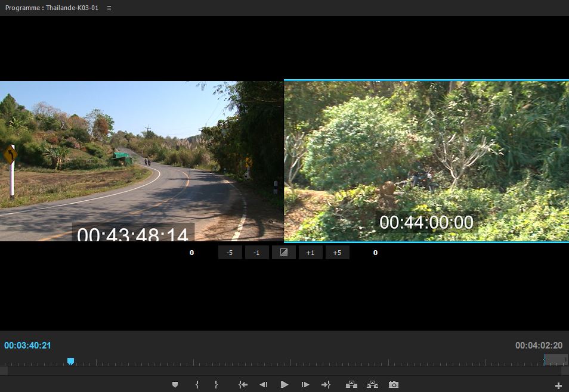Image resolution: width=569 pixels, height=392 pixels.
Task: Start playback with the Play button
Action: (284, 385)
